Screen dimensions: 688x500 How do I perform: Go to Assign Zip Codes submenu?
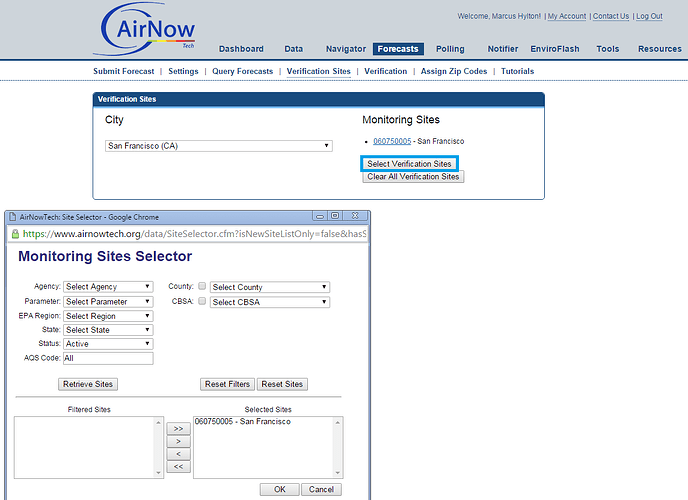point(454,71)
